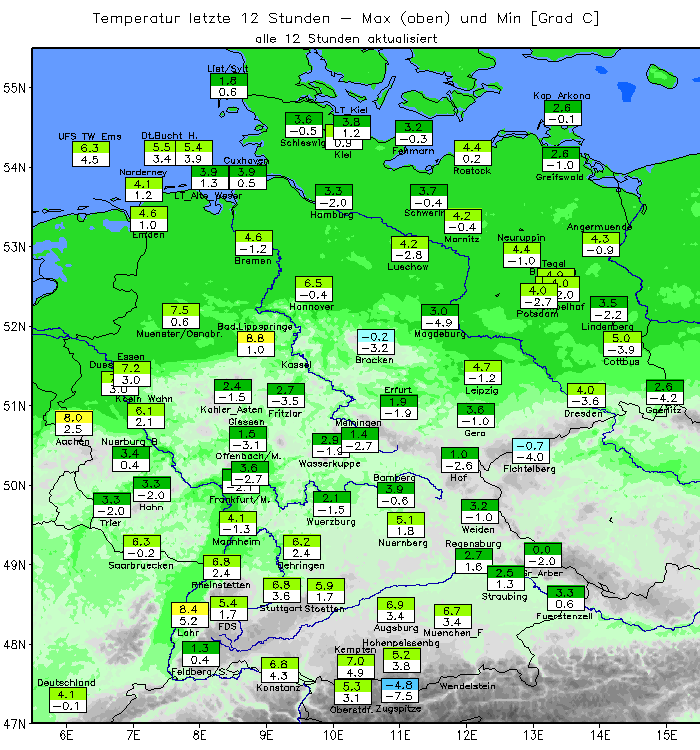The image size is (700, 750).
Task: Select the Luechow station label
Action: (408, 266)
